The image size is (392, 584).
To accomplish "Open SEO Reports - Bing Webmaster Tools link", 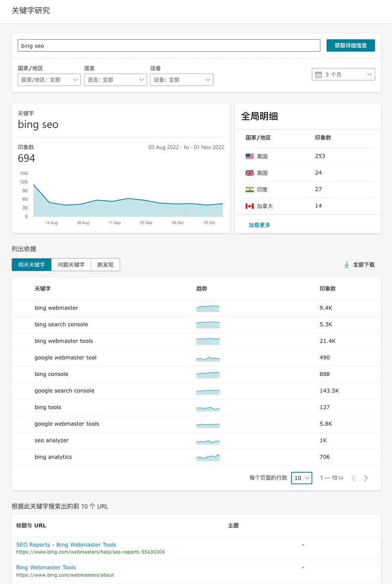I will point(66,544).
